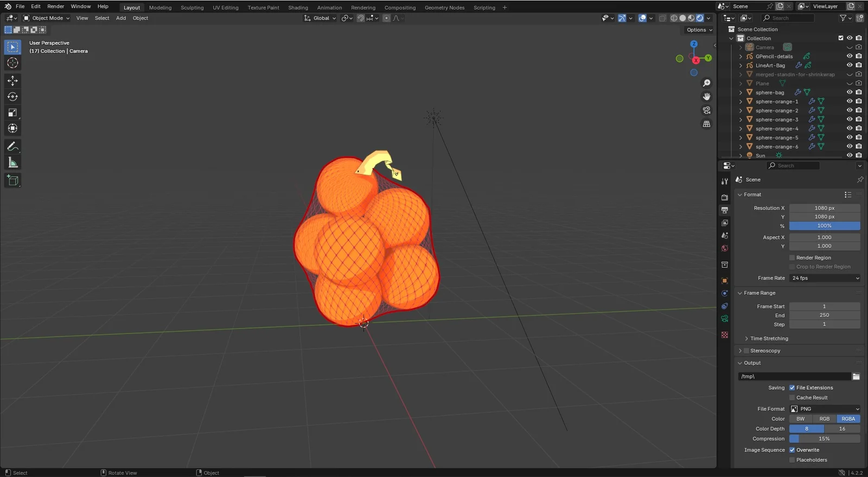
Task: Adjust the Compression slider
Action: [x=824, y=439]
